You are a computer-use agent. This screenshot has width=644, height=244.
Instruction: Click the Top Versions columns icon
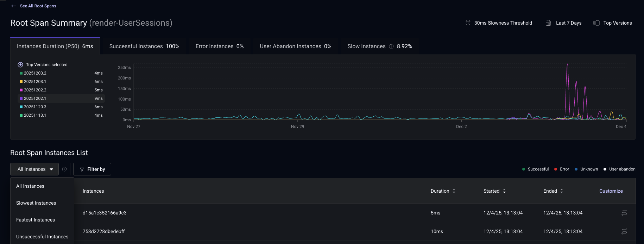(596, 23)
